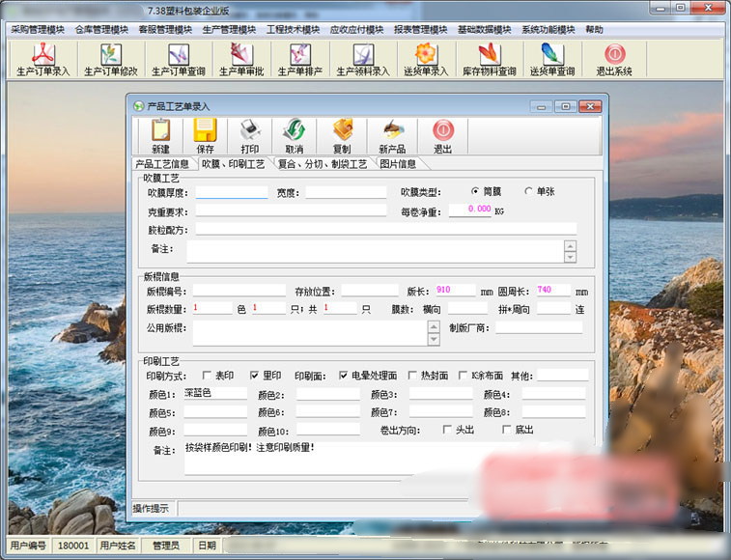
Task: Open 生产管理模块 menu
Action: pyautogui.click(x=230, y=30)
